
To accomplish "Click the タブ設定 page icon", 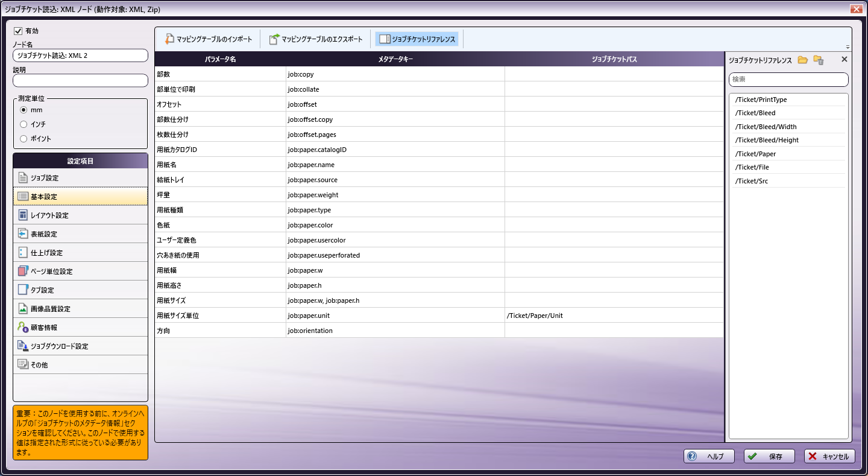I will 23,290.
